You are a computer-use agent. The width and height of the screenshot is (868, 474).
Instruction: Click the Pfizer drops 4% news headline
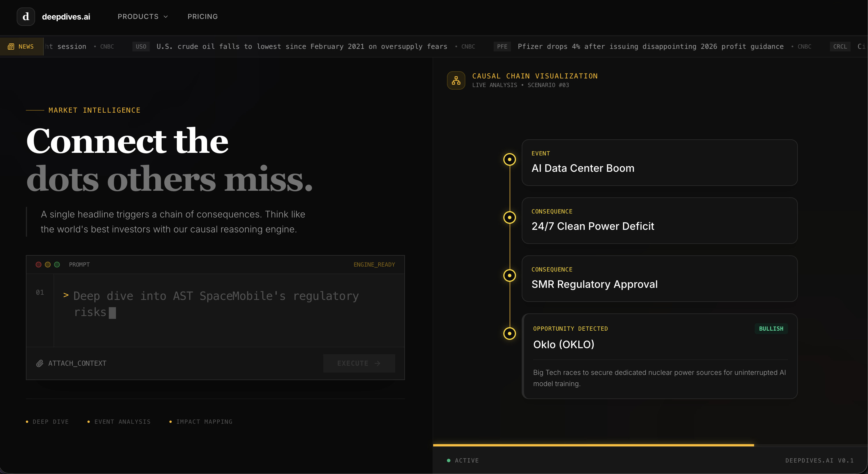pyautogui.click(x=650, y=47)
